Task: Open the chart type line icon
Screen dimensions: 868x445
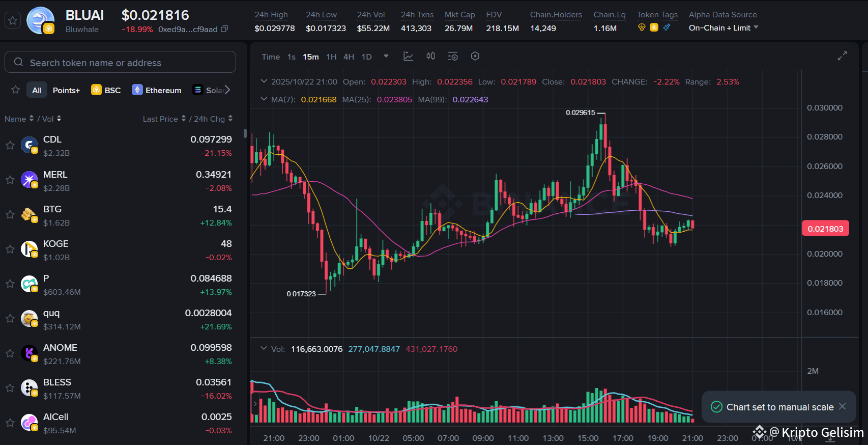Action: [408, 57]
